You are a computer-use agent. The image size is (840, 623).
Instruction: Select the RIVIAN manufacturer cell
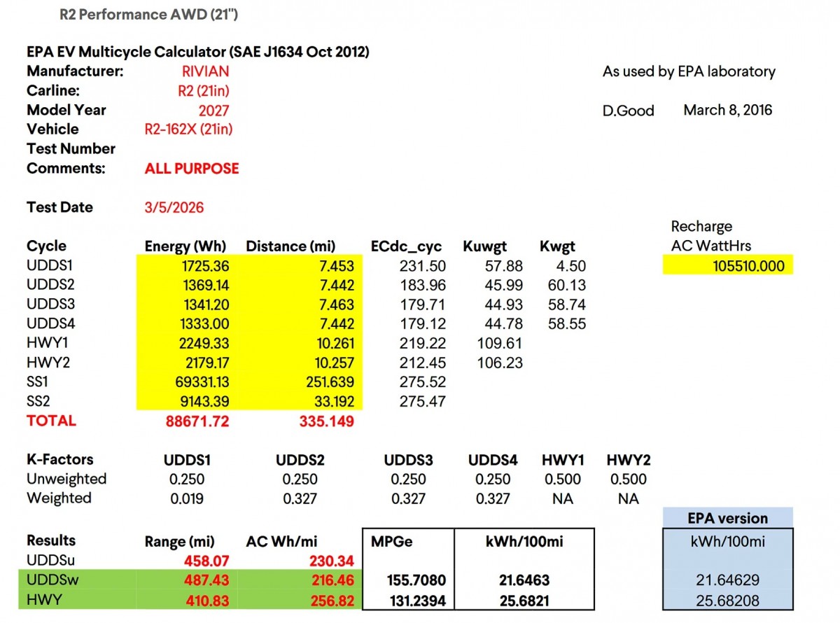pyautogui.click(x=206, y=71)
